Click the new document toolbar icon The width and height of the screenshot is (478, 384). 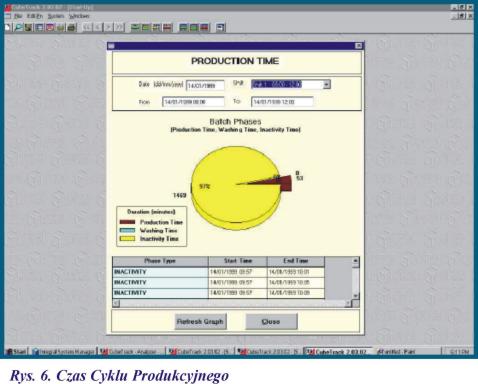pyautogui.click(x=8, y=27)
